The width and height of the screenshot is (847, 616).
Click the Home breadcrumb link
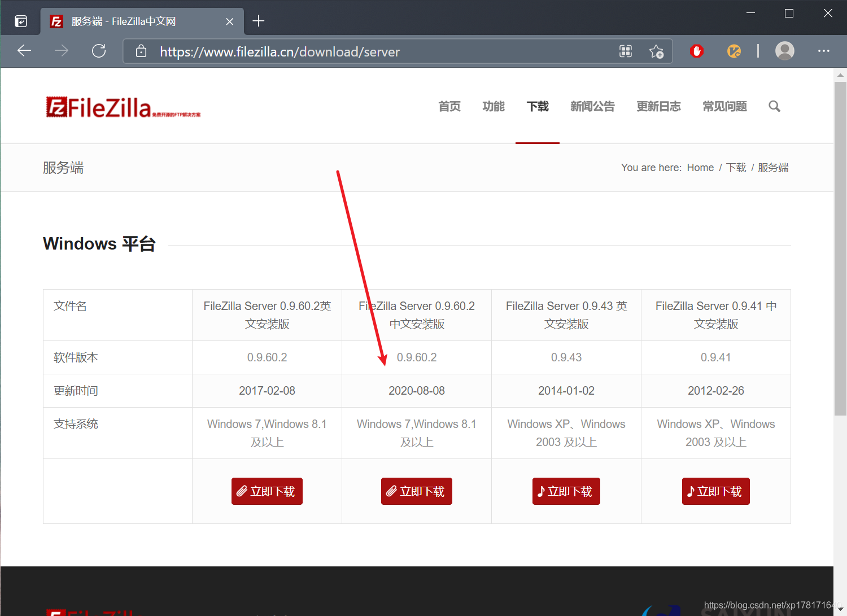[x=700, y=167]
